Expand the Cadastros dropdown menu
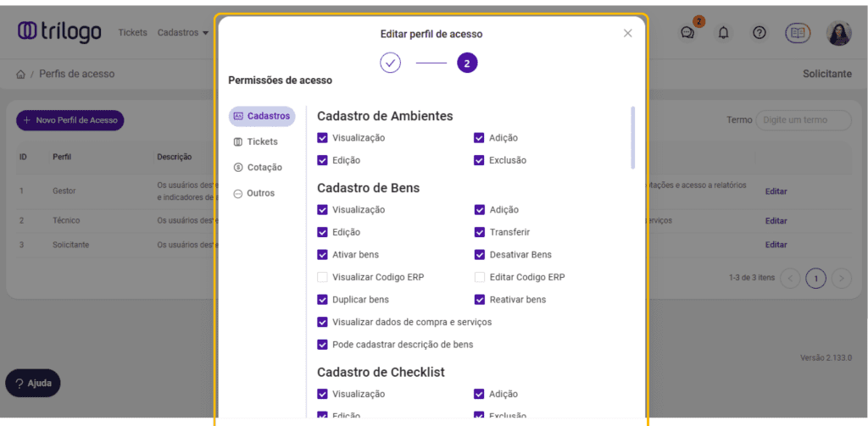The height and width of the screenshot is (426, 868). click(183, 33)
